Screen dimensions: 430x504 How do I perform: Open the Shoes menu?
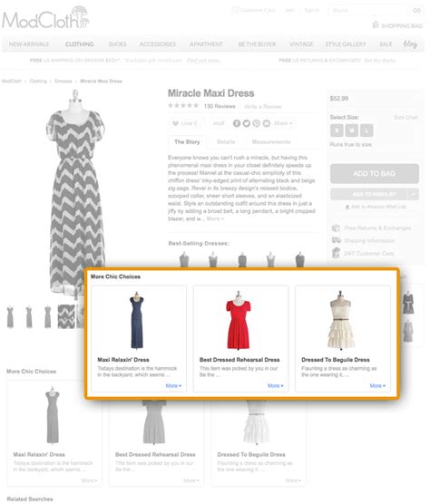tap(117, 44)
